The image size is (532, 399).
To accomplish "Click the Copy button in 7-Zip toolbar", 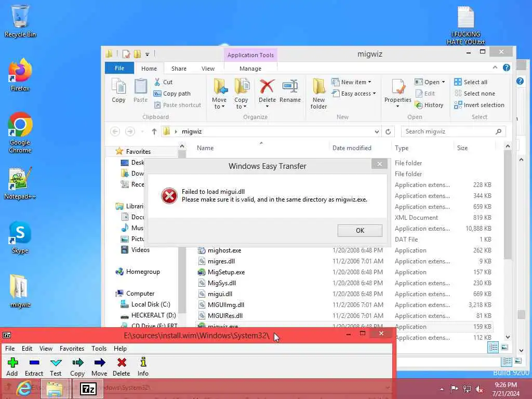I will tap(77, 367).
